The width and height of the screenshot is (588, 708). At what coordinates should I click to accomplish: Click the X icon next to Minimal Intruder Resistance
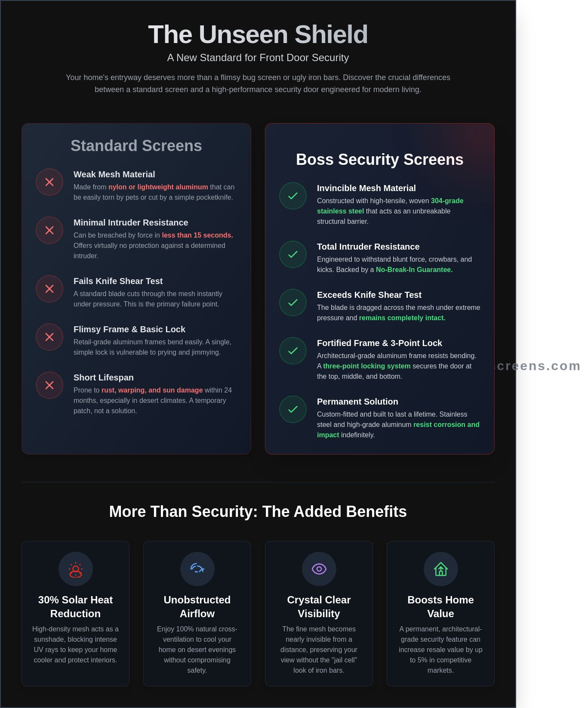49,230
